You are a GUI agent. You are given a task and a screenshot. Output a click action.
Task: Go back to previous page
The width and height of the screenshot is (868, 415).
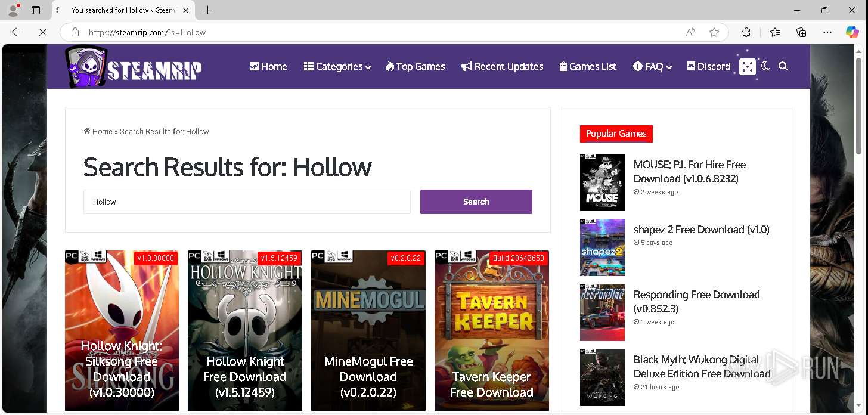17,32
